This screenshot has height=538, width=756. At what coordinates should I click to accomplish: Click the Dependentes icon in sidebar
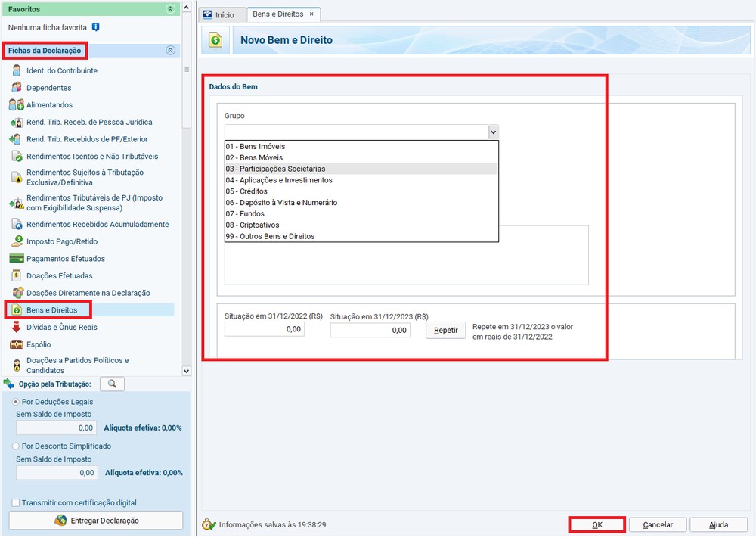coord(16,88)
